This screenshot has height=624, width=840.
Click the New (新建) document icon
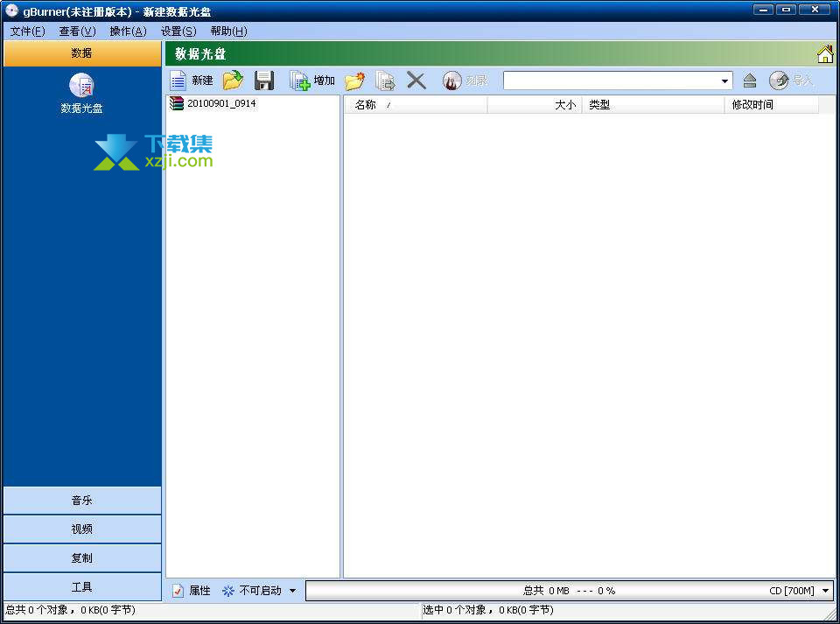pos(178,81)
